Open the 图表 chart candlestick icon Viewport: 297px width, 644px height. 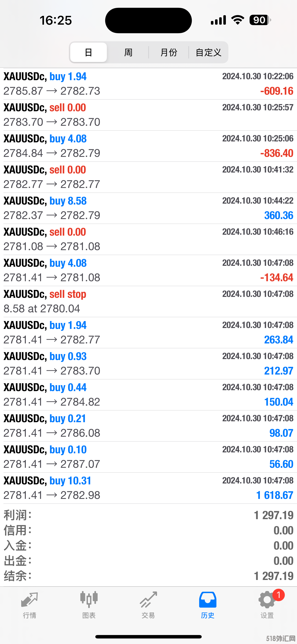89,600
